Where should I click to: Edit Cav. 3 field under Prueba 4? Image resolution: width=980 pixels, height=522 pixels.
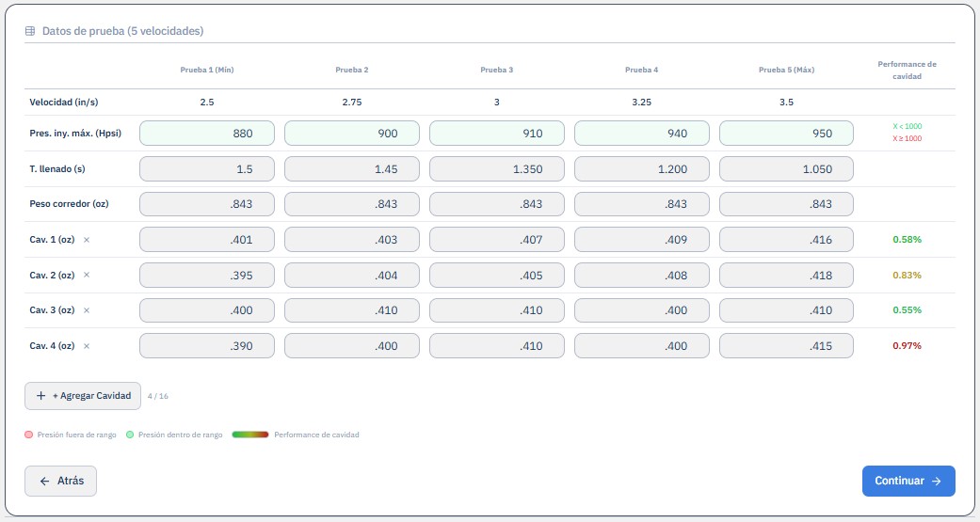(x=642, y=310)
